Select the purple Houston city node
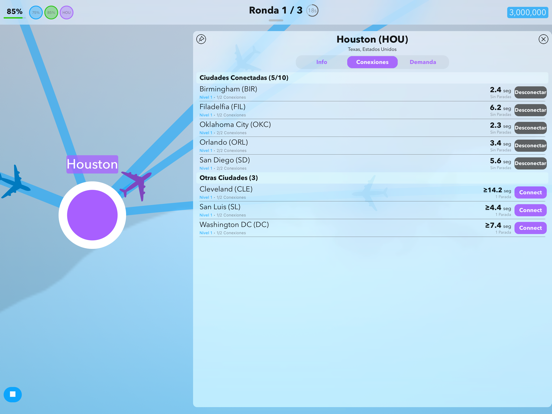 click(92, 215)
